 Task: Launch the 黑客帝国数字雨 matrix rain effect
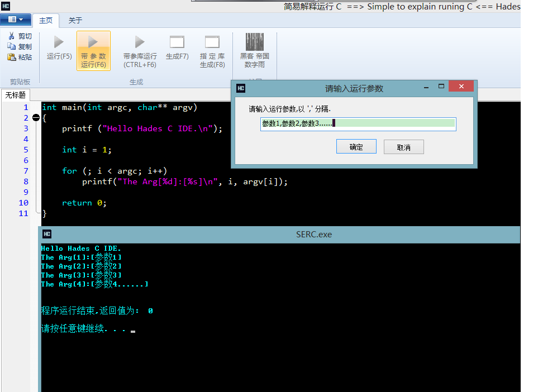click(x=255, y=42)
